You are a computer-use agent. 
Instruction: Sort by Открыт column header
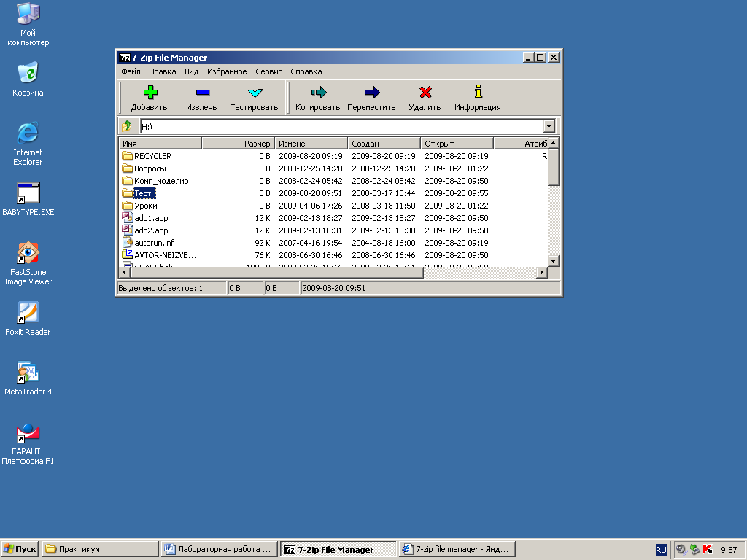pyautogui.click(x=457, y=144)
